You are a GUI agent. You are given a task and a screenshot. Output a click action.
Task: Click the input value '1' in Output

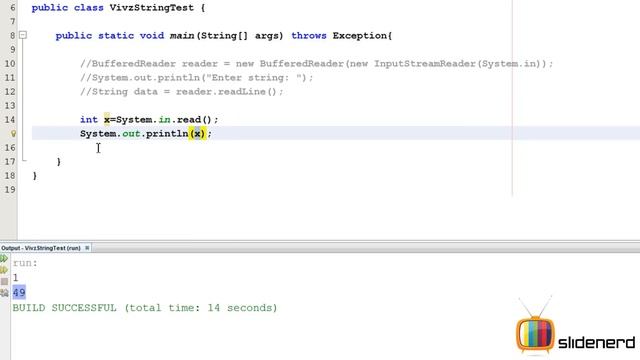16,278
